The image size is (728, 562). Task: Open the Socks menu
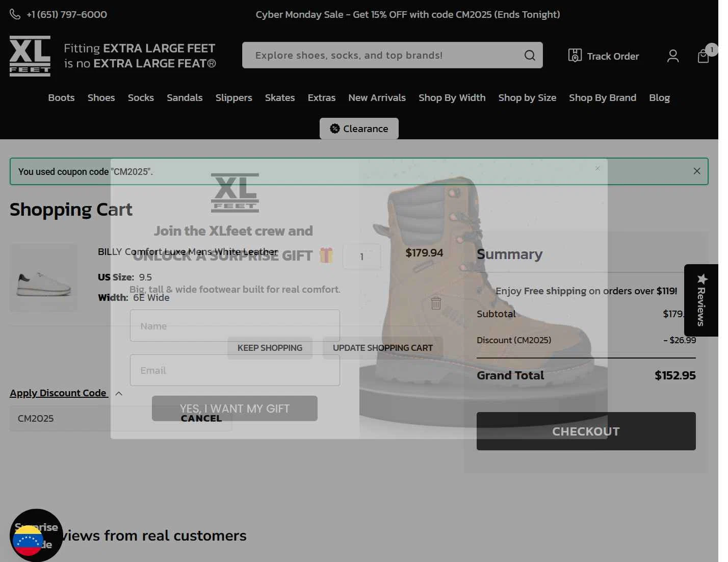[x=141, y=97]
